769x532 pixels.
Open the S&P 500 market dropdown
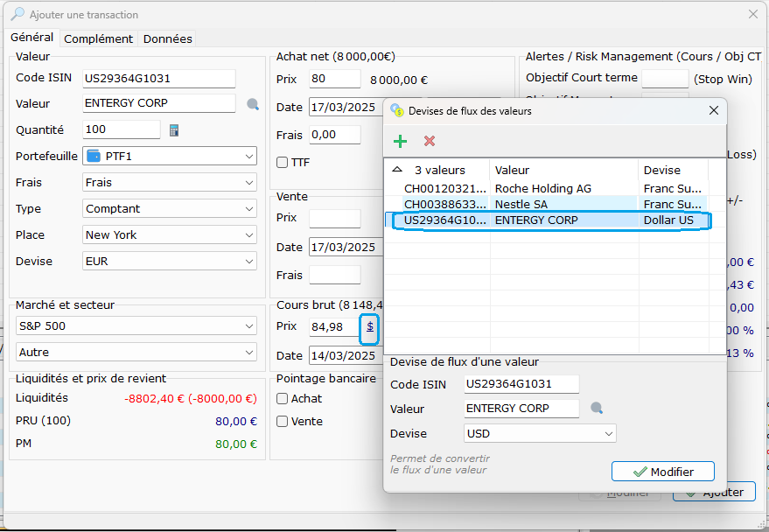point(136,326)
